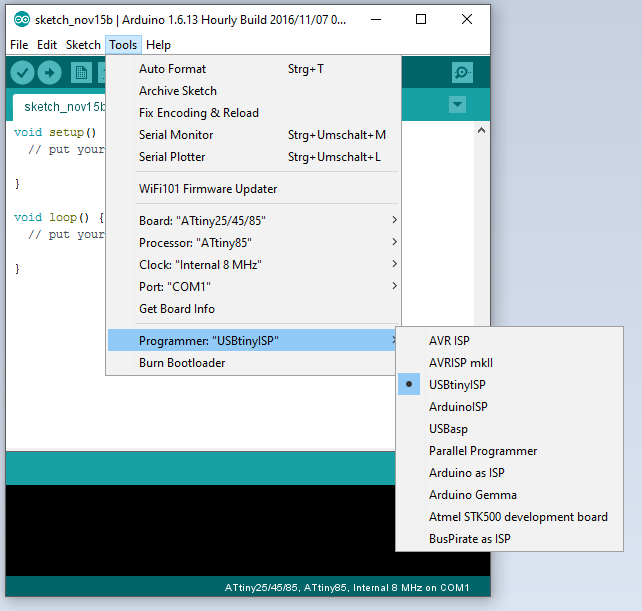This screenshot has width=642, height=611.
Task: Expand the Port COM1 submenu
Action: [x=253, y=287]
